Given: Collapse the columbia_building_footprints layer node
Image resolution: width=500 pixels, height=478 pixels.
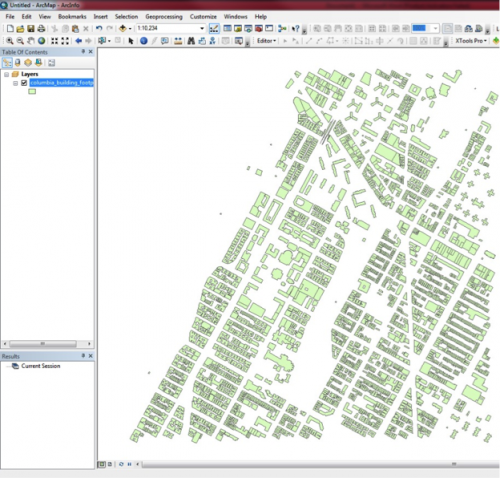Looking at the screenshot, I should [15, 83].
